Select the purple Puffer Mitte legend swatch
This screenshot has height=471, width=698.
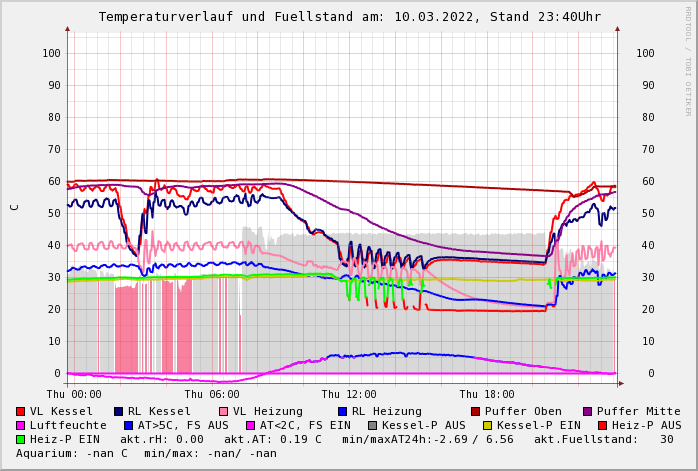point(588,411)
